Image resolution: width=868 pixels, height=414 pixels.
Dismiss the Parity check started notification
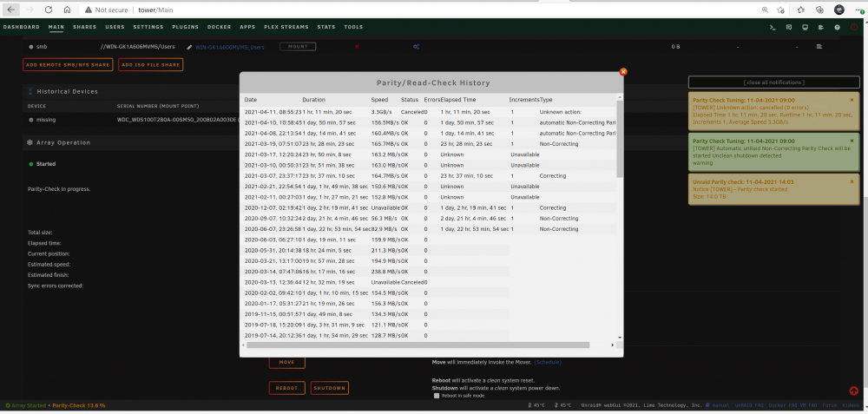[x=852, y=182]
